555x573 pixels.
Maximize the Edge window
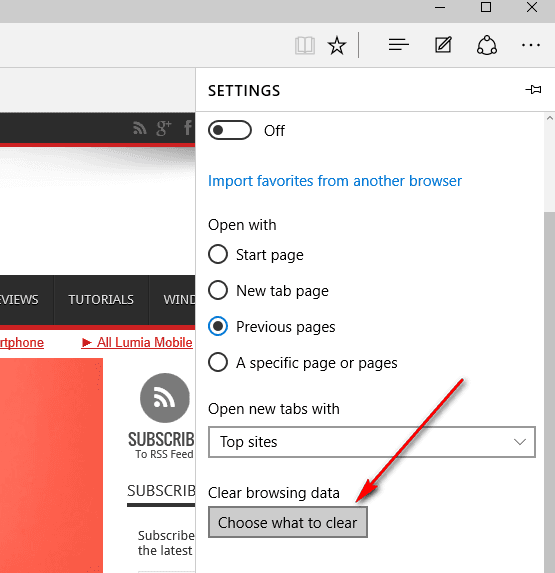[486, 7]
